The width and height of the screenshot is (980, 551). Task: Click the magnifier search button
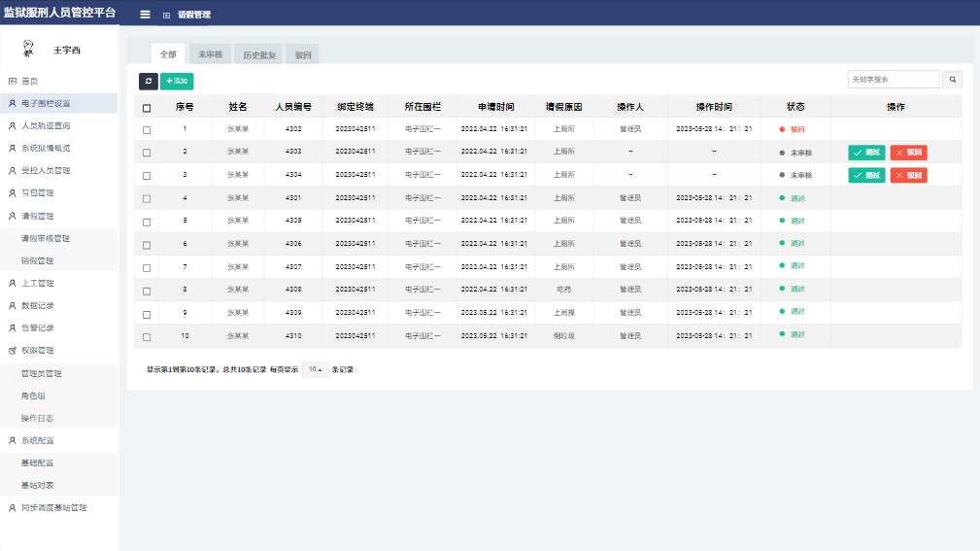coord(953,80)
